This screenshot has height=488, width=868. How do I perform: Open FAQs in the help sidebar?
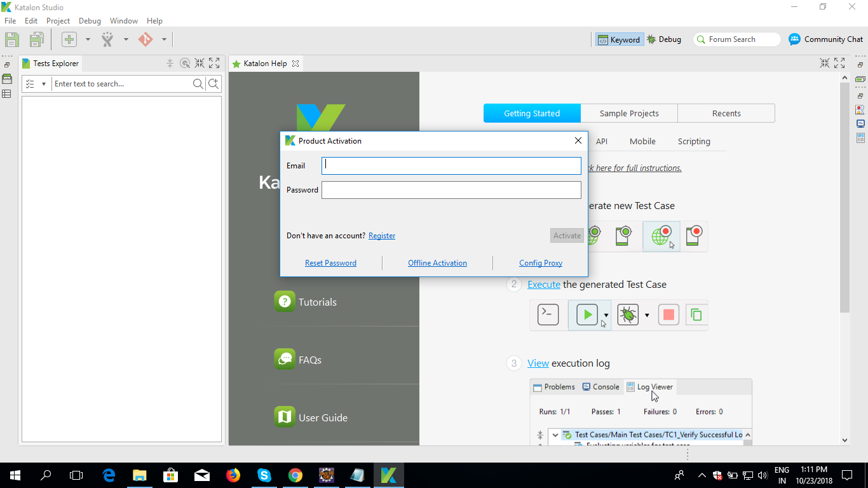298,360
